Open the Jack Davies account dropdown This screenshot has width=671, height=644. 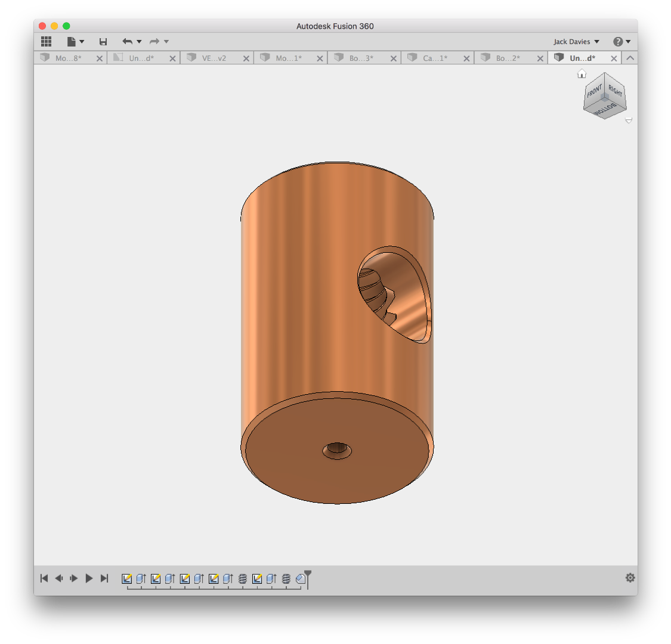coord(576,42)
